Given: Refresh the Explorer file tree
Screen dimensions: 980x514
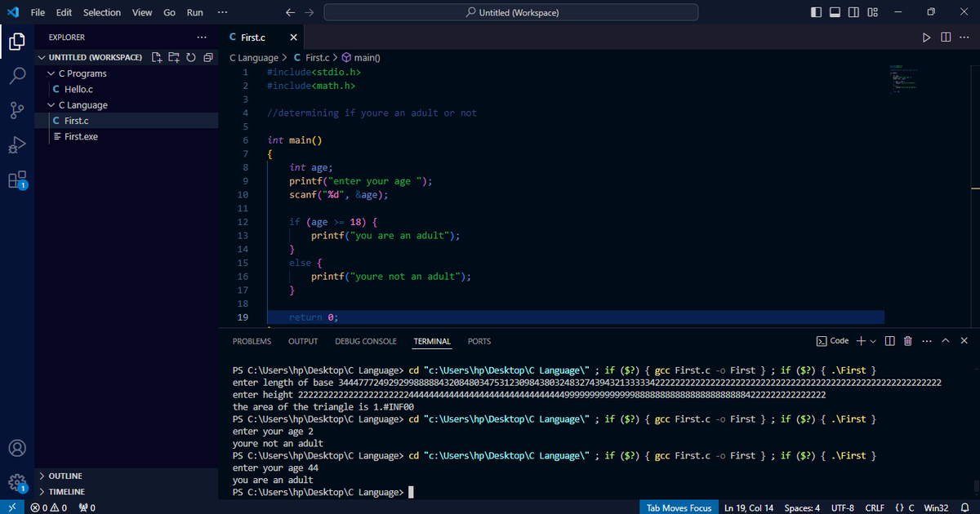Looking at the screenshot, I should [190, 57].
